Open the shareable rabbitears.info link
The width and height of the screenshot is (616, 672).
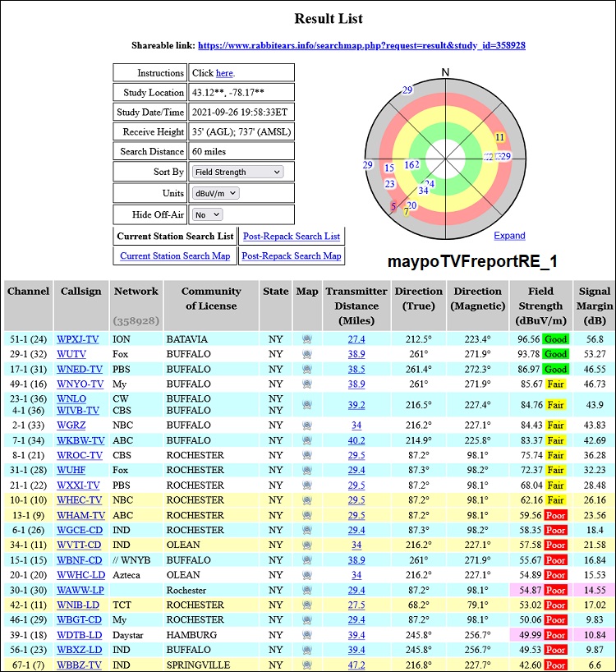361,46
